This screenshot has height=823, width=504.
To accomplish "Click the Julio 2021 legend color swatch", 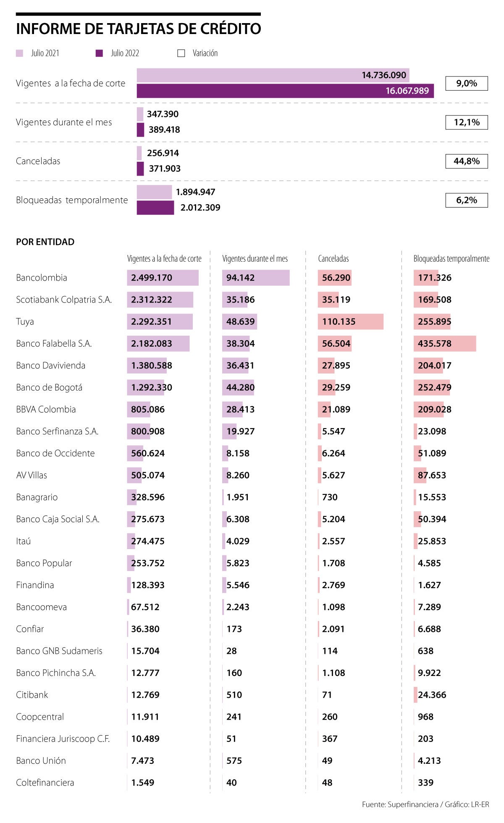I will coord(19,53).
